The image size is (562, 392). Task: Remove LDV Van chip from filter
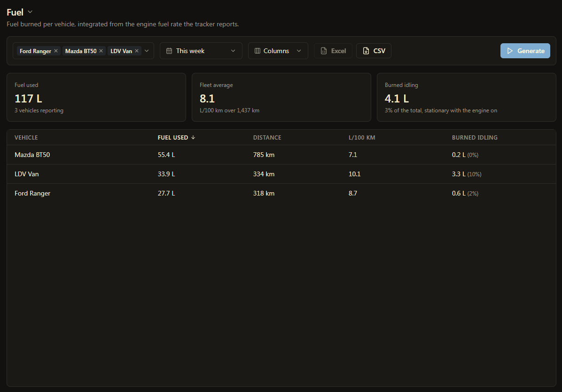(137, 51)
